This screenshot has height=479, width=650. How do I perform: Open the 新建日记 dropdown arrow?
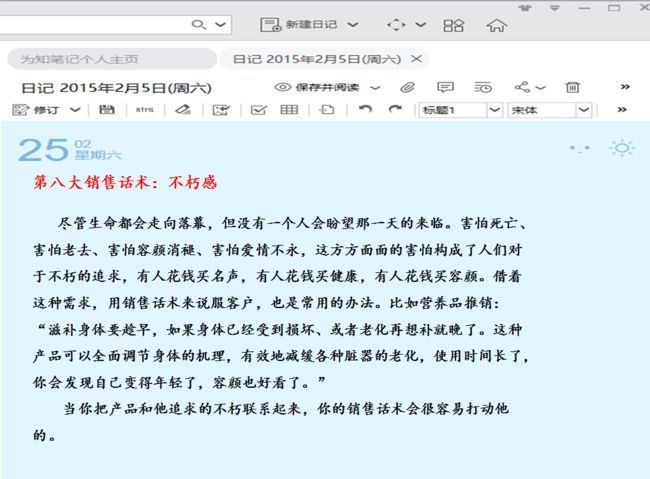pyautogui.click(x=353, y=25)
